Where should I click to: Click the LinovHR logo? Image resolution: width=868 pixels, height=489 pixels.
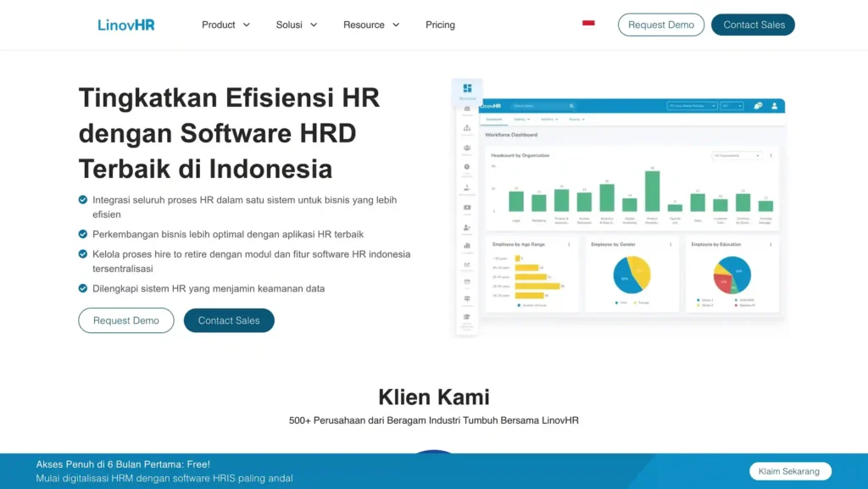click(126, 25)
